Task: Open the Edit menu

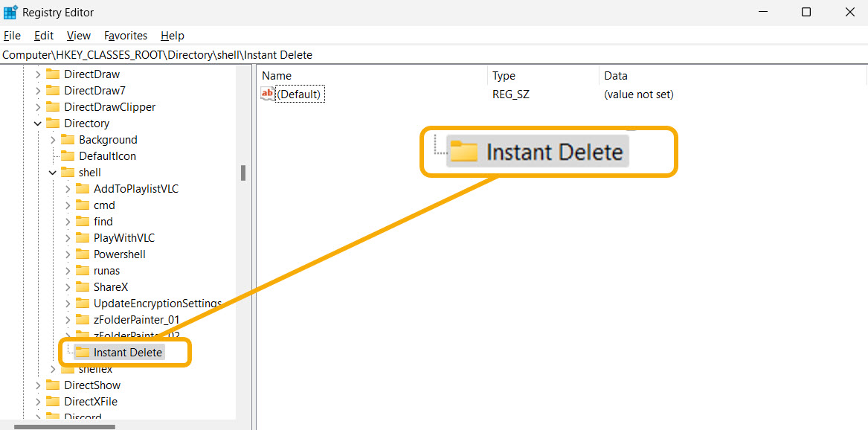Action: (43, 35)
